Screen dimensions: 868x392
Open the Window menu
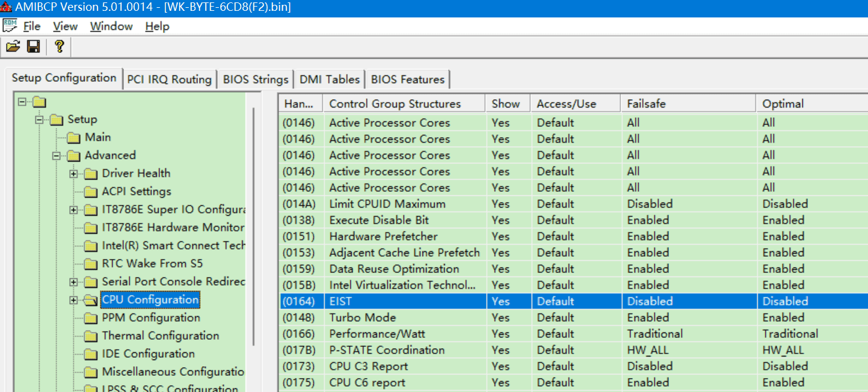(x=111, y=26)
